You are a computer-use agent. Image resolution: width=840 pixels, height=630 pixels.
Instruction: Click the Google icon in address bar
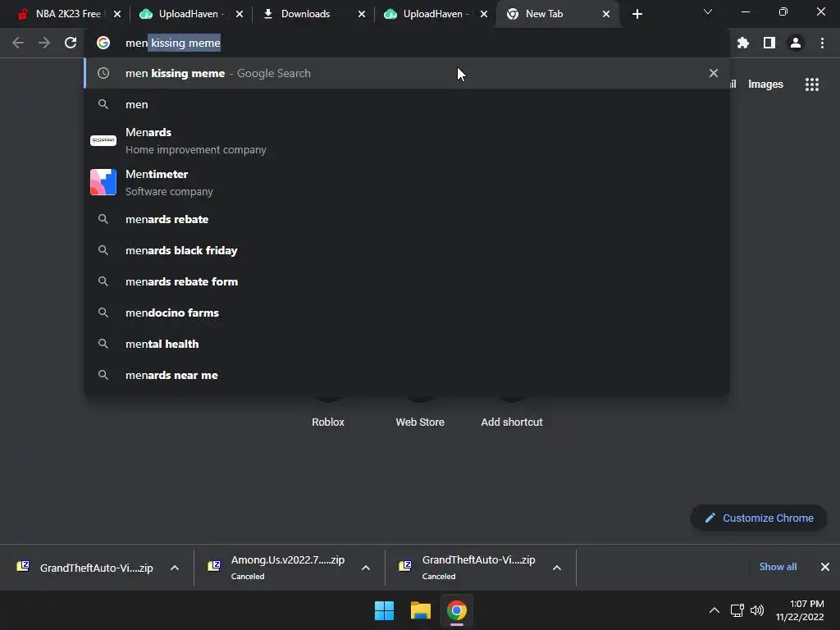(103, 43)
